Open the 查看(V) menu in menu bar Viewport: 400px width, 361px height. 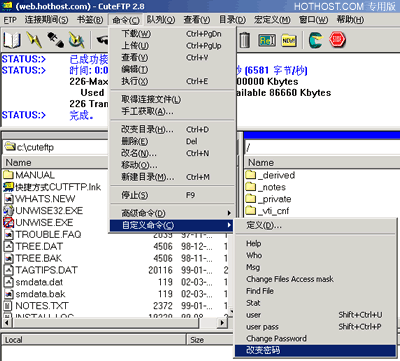pyautogui.click(x=197, y=20)
